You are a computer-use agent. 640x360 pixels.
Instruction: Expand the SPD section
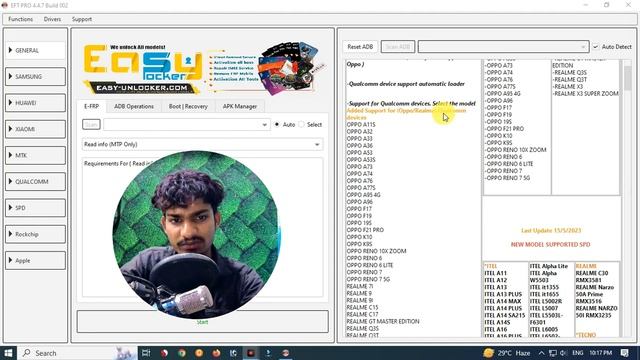[35, 208]
